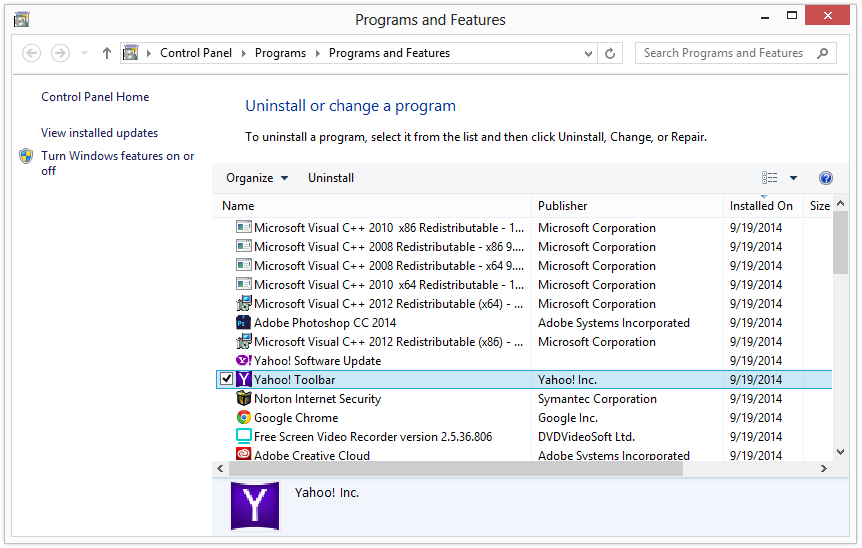Open the view options dropdown arrow
Image resolution: width=862 pixels, height=548 pixels.
click(x=793, y=178)
